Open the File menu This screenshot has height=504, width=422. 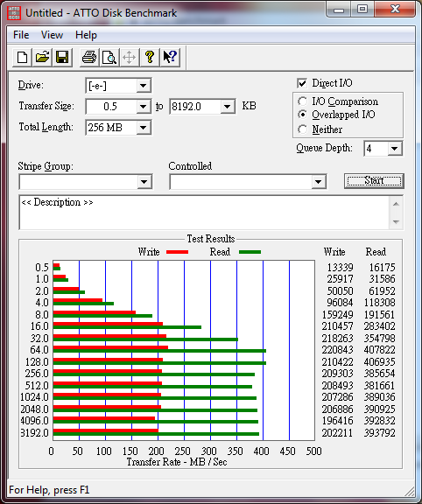tap(21, 35)
